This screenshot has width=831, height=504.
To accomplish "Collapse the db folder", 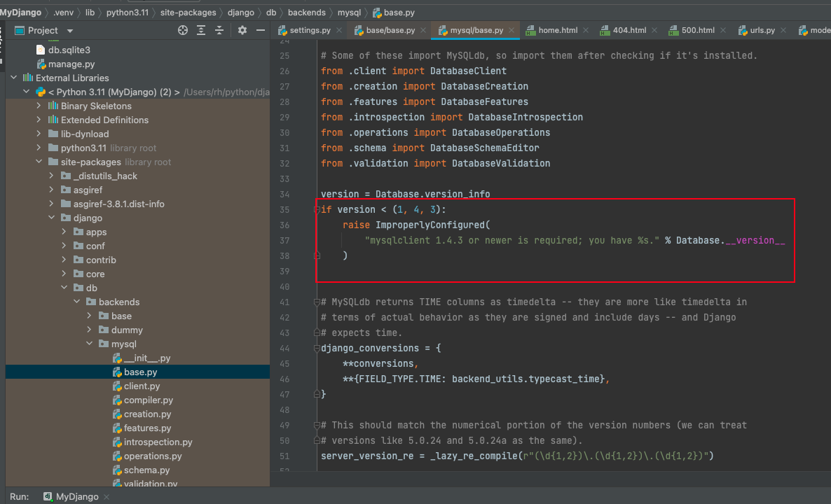I will 64,288.
